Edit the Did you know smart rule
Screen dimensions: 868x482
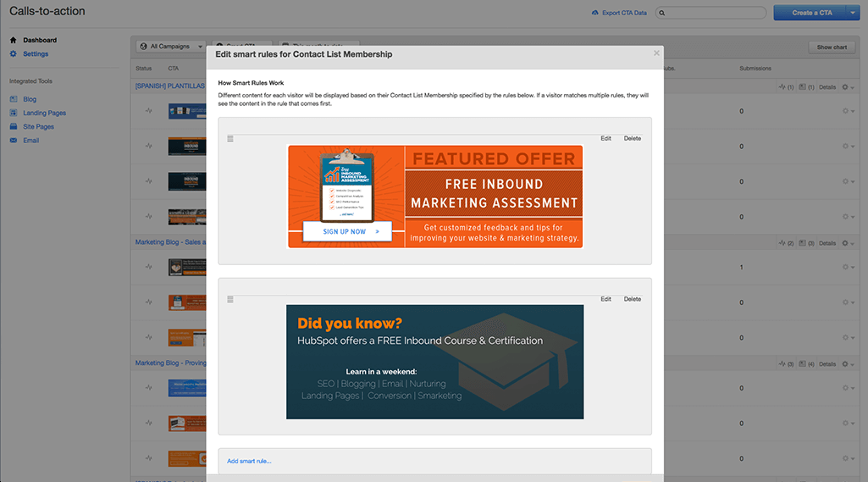[x=605, y=299]
